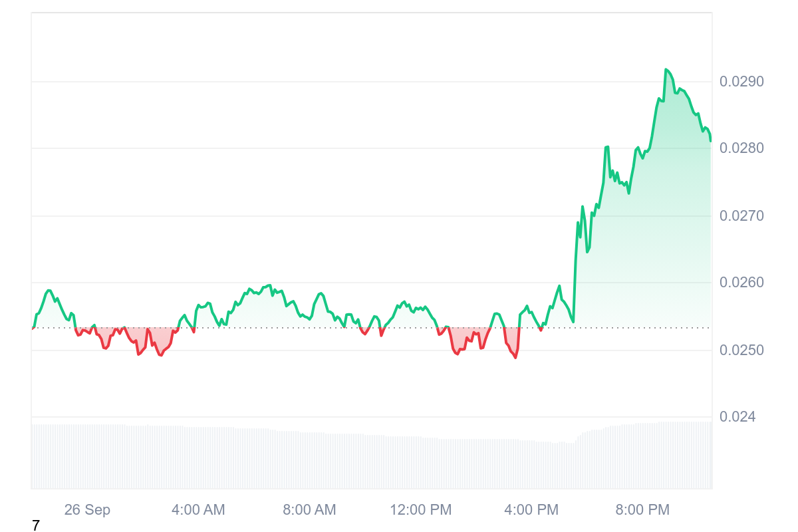This screenshot has height=532, width=798.
Task: Click the red dip before 4:00 AM
Action: (x=160, y=354)
